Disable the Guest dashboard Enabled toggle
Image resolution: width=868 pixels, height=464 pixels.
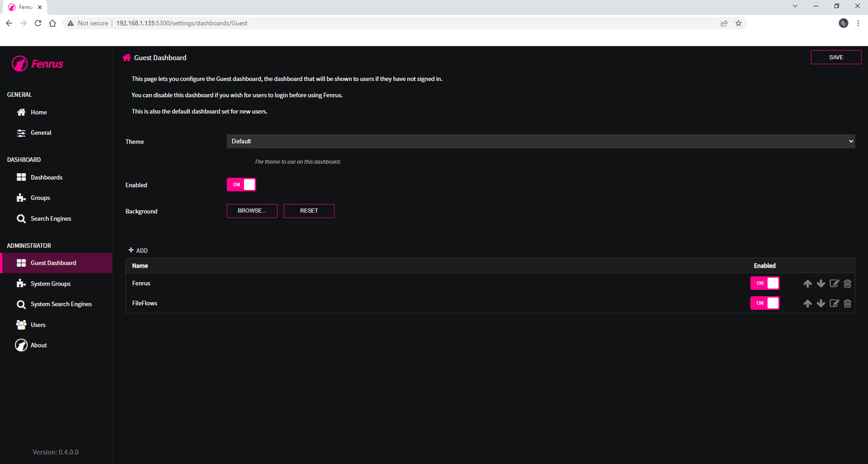241,185
